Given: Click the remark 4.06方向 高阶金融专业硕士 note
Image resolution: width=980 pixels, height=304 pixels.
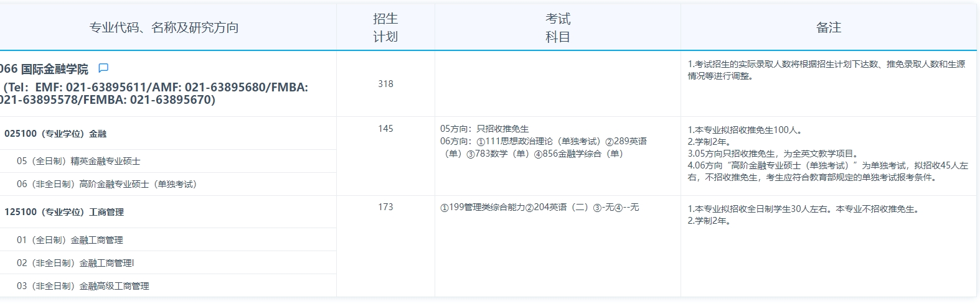Looking at the screenshot, I should (828, 171).
